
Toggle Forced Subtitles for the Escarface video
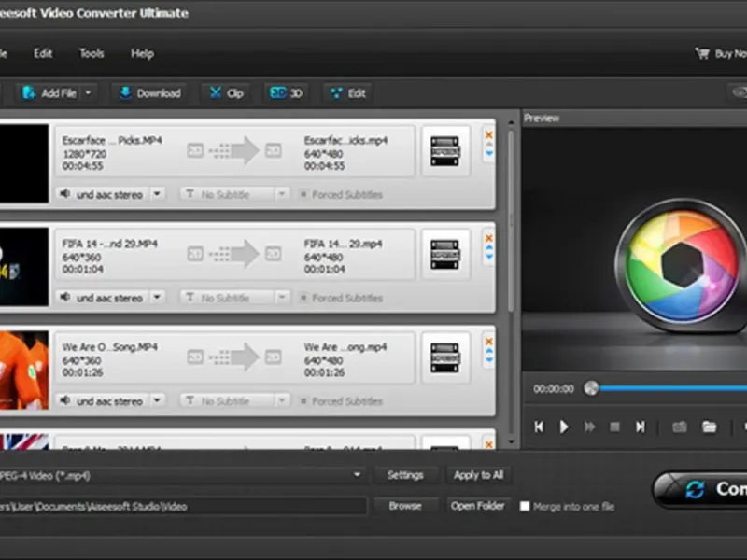(x=303, y=195)
